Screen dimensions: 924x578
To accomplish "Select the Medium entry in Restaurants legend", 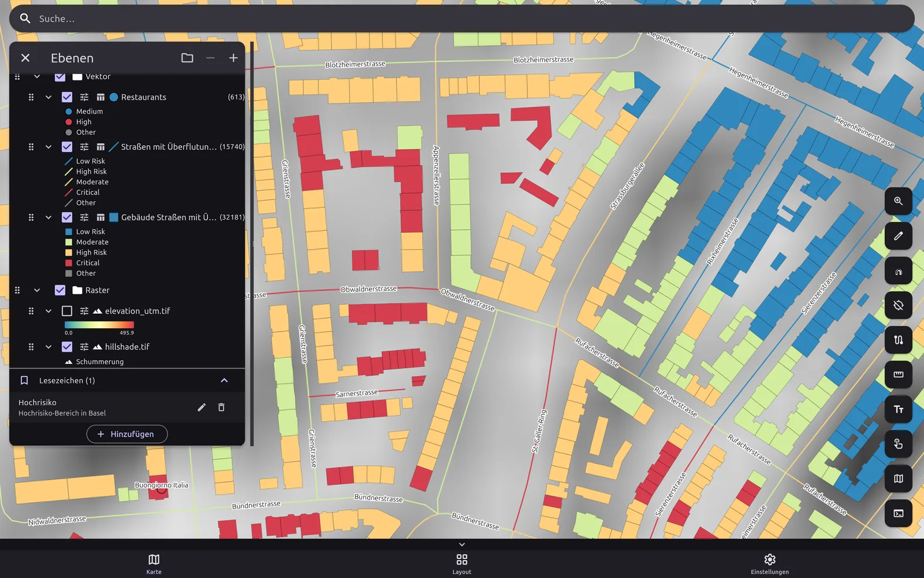I will [x=90, y=112].
